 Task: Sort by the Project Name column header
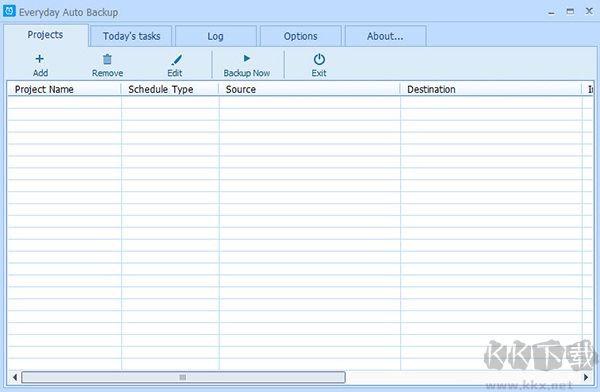click(x=64, y=89)
